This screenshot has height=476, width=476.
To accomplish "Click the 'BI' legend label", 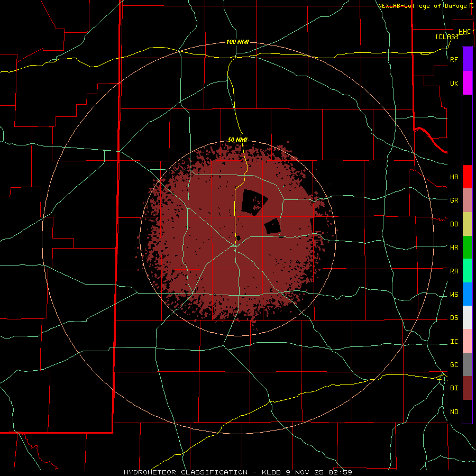I will pyautogui.click(x=454, y=388).
